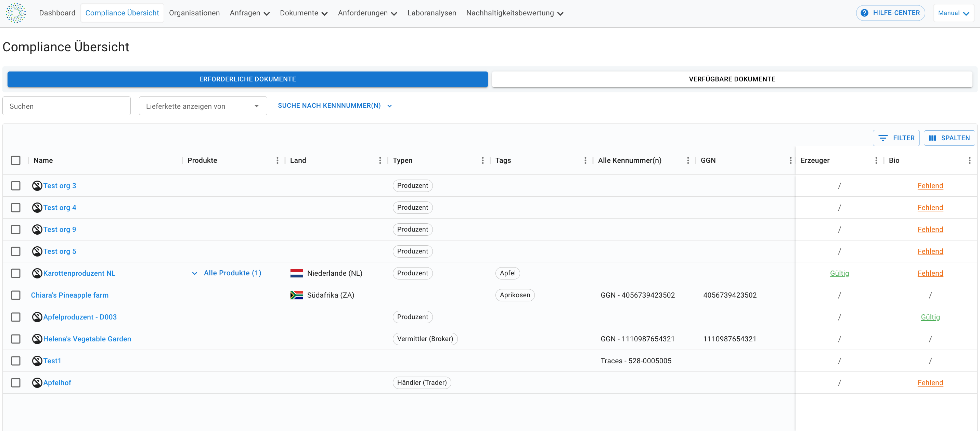Click the Name column header

43,160
